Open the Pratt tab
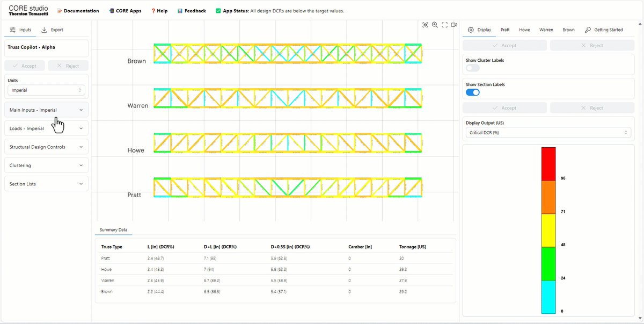The width and height of the screenshot is (644, 324). [505, 30]
